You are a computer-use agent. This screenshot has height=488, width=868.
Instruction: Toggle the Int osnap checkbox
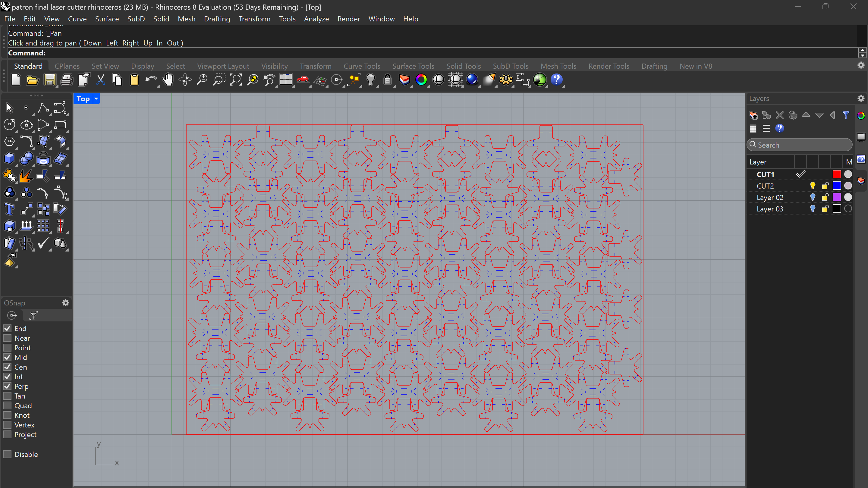pyautogui.click(x=7, y=377)
